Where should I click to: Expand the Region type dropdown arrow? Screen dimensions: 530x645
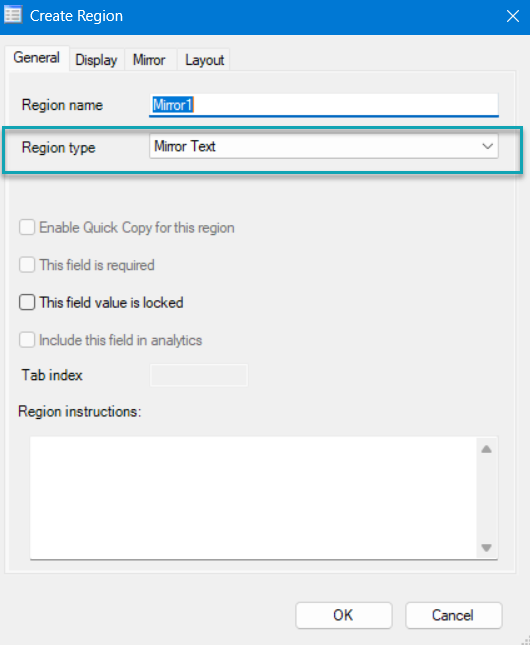[x=488, y=146]
